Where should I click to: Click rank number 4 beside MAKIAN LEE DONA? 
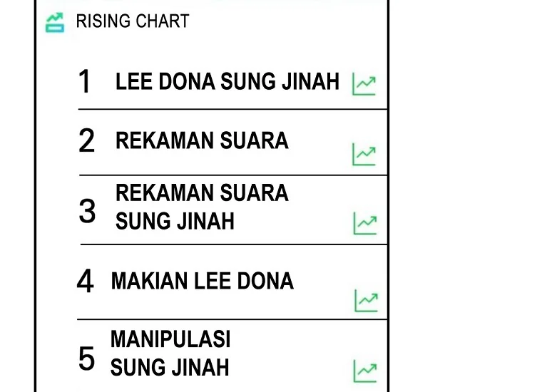(x=85, y=282)
